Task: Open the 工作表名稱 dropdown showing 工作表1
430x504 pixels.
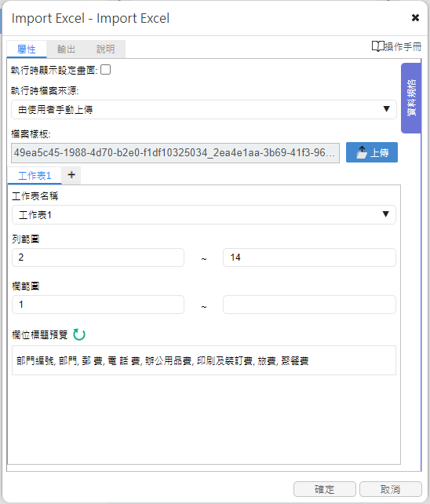Action: [x=204, y=215]
